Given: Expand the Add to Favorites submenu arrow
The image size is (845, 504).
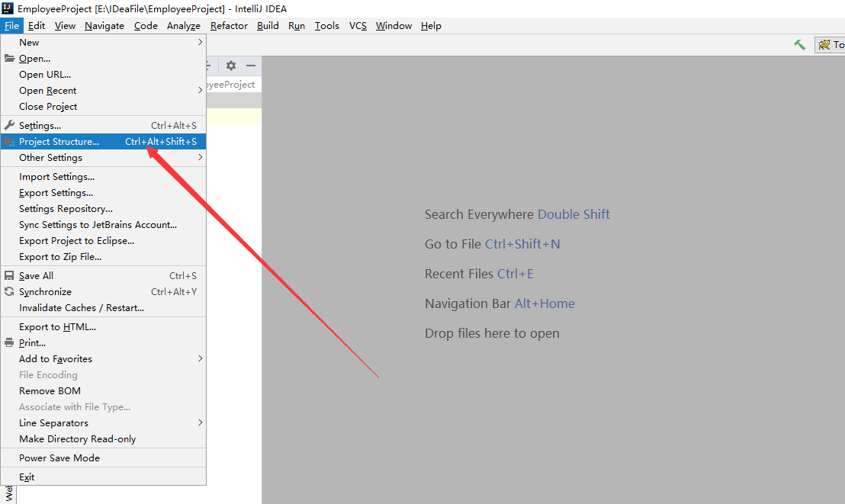Looking at the screenshot, I should tap(201, 358).
